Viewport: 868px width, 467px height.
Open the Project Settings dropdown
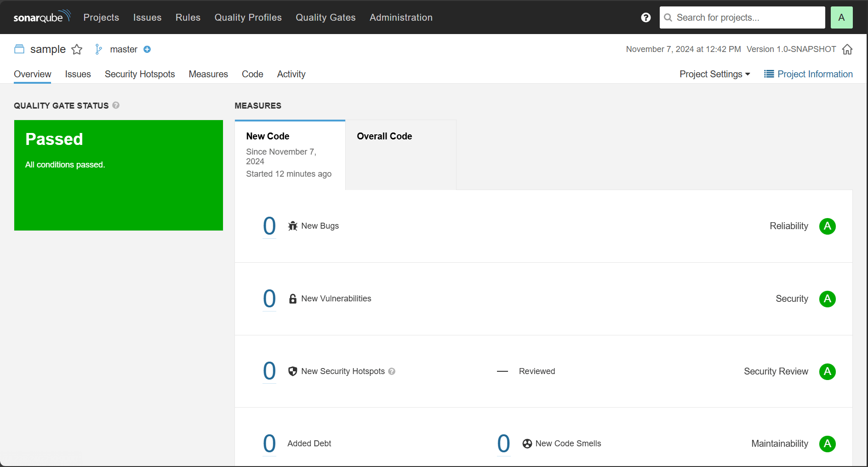pyautogui.click(x=714, y=74)
